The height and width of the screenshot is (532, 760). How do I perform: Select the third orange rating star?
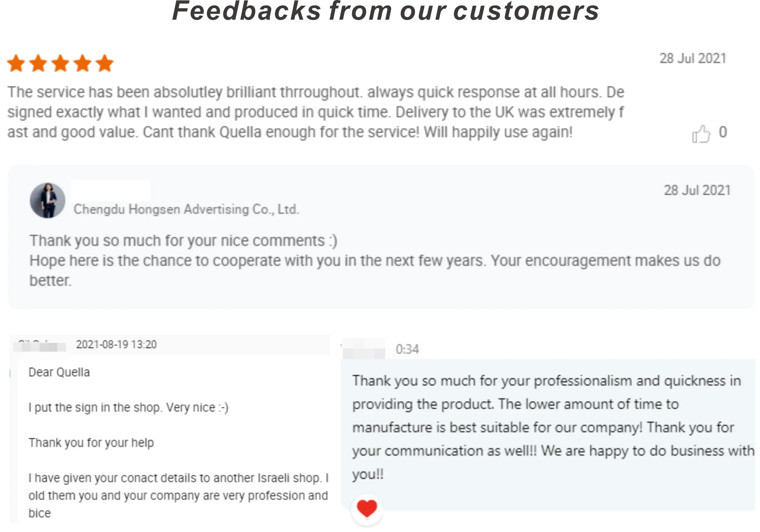coord(61,63)
